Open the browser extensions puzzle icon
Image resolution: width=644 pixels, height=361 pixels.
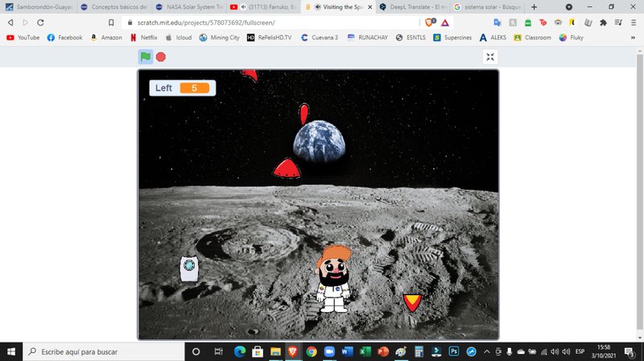click(603, 23)
